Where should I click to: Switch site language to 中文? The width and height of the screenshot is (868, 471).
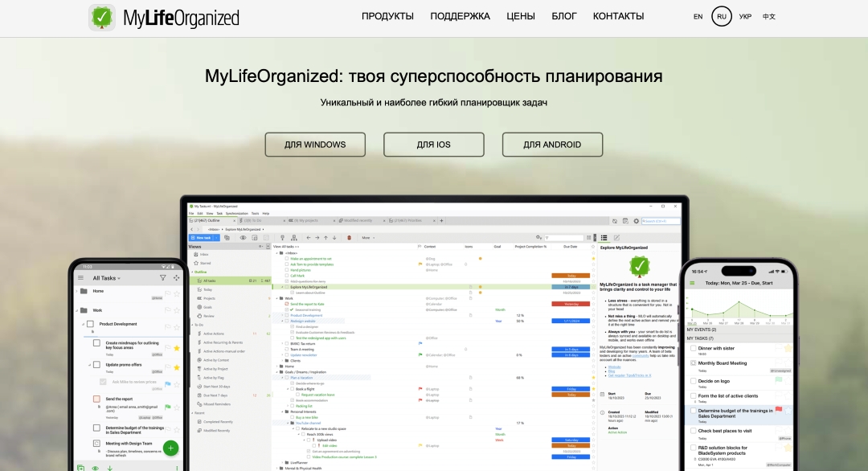[x=769, y=17]
